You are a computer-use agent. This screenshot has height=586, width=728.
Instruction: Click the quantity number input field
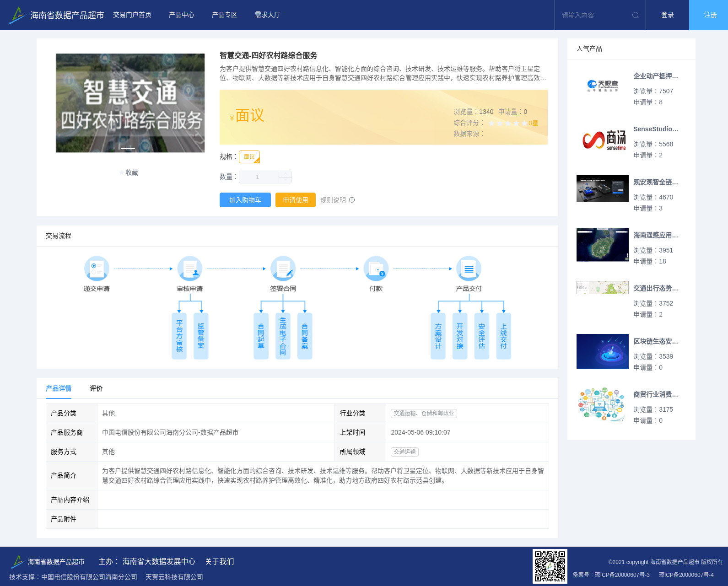tap(259, 177)
